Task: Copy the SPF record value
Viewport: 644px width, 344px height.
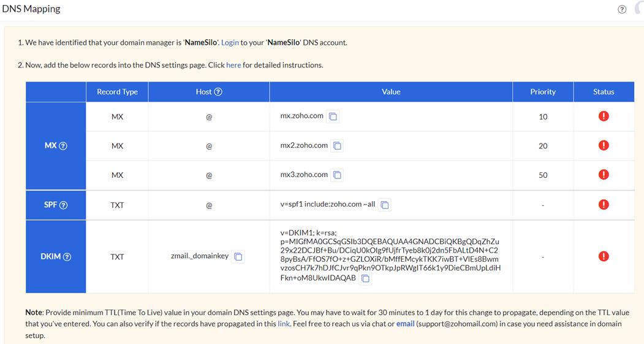Action: pos(385,205)
